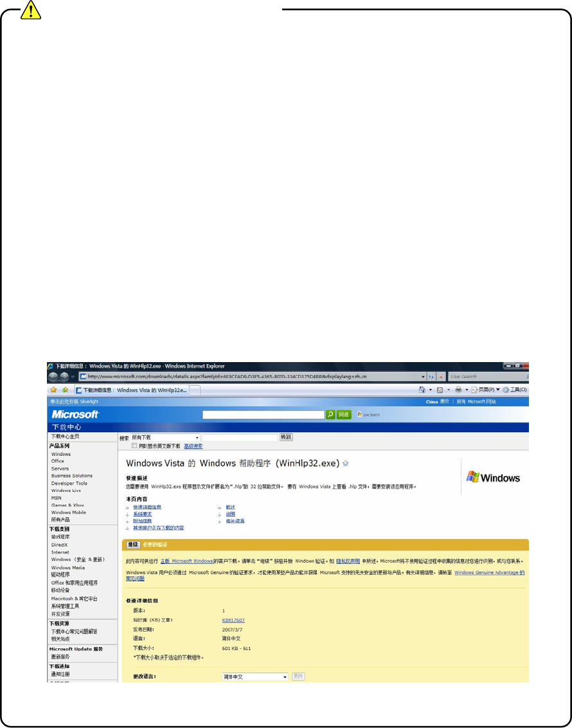Select Windows Mobile in sidebar
The height and width of the screenshot is (728, 572).
(69, 513)
